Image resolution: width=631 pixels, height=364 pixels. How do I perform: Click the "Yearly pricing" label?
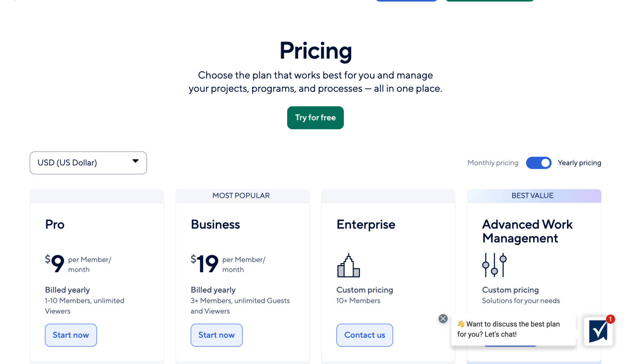[580, 163]
